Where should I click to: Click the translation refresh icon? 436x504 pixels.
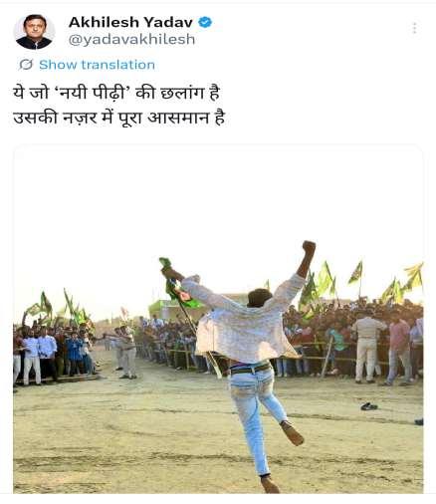[x=26, y=65]
